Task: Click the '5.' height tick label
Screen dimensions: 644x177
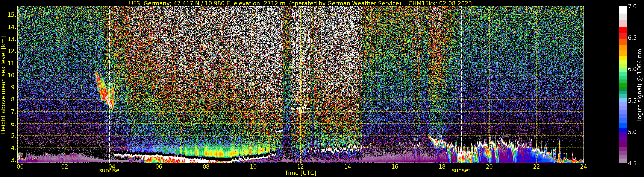Action: tap(14, 136)
